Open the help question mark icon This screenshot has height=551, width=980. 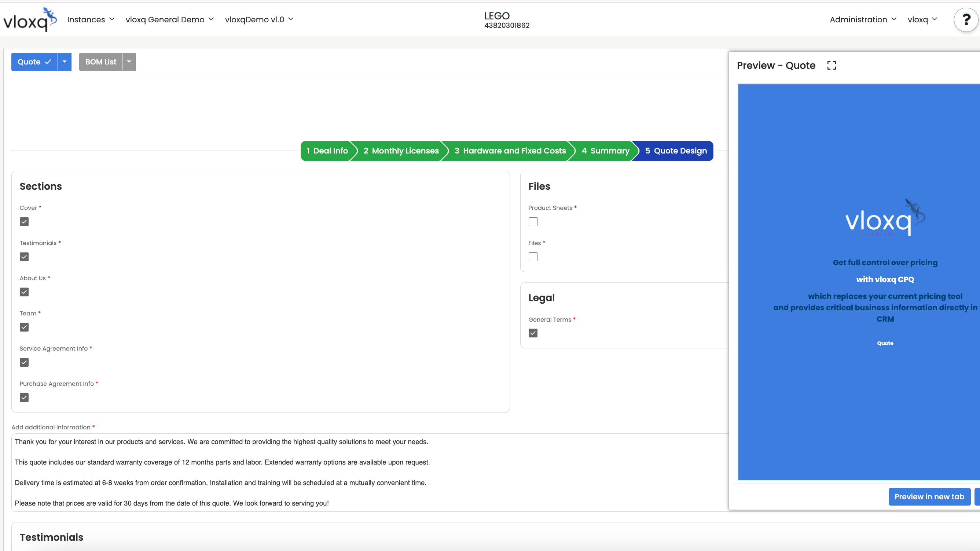tap(965, 20)
